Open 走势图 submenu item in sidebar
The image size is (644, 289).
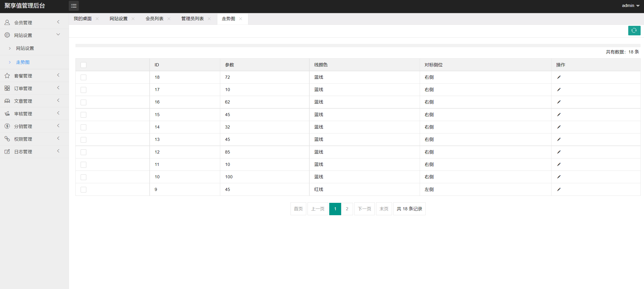click(x=23, y=62)
